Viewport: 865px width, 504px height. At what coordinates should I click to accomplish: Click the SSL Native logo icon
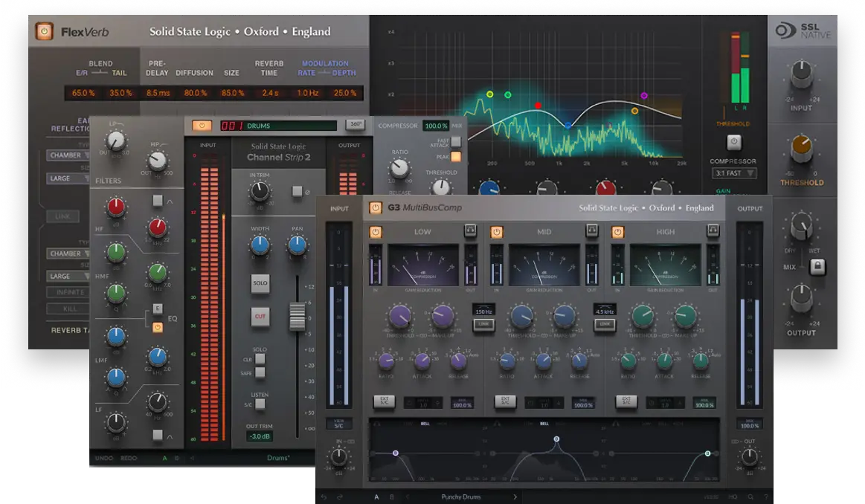785,30
